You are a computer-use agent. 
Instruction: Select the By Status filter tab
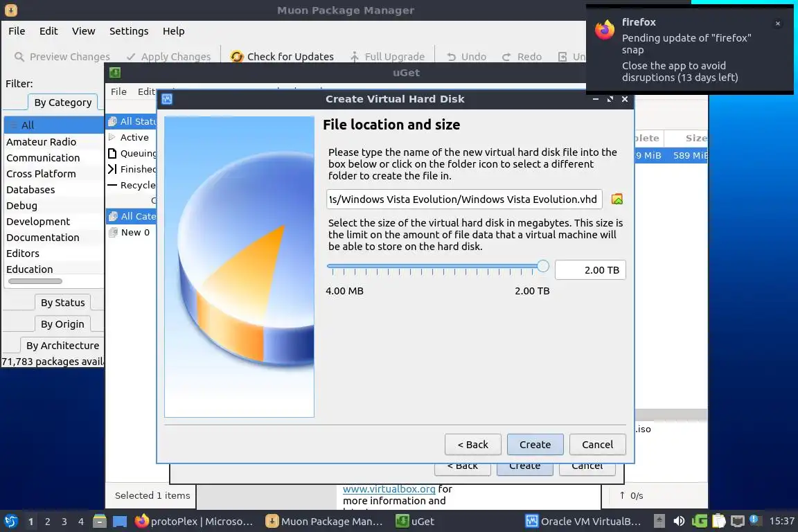coord(62,303)
